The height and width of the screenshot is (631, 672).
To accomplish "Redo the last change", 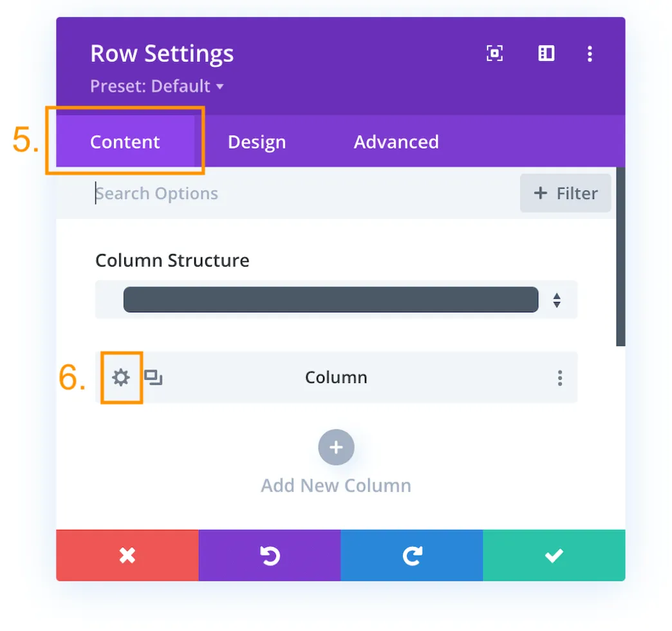I will 412,555.
